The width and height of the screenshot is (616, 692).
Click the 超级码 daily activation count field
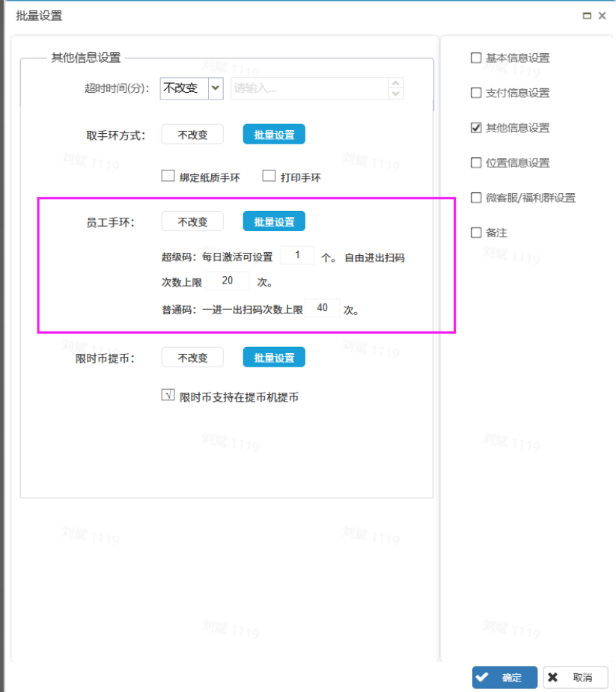coord(297,256)
